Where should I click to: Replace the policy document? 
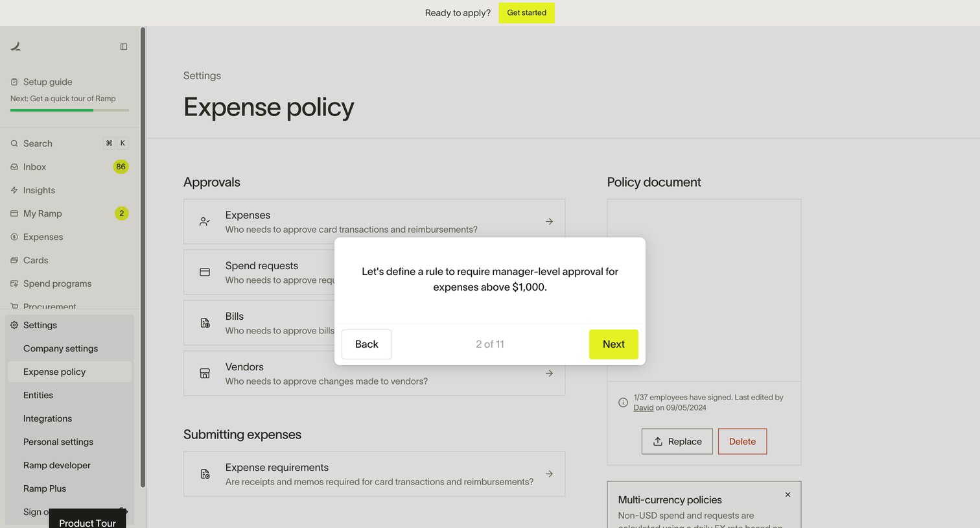pyautogui.click(x=677, y=442)
